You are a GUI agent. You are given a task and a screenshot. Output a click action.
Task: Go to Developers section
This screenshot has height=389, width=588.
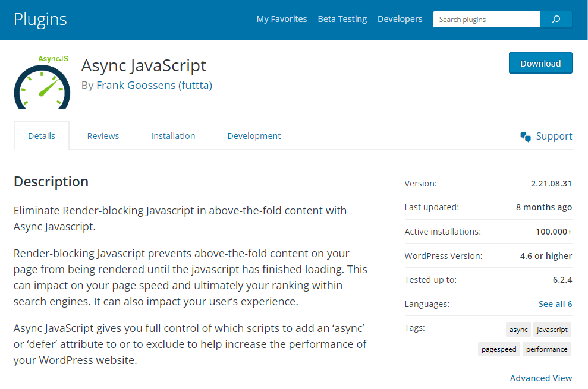pyautogui.click(x=400, y=19)
